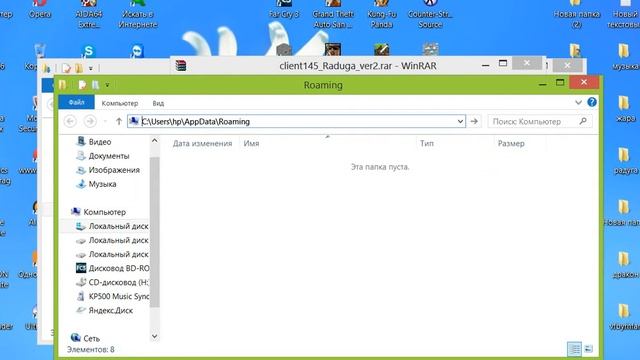Click the WinRAR title bar icon

pyautogui.click(x=181, y=65)
